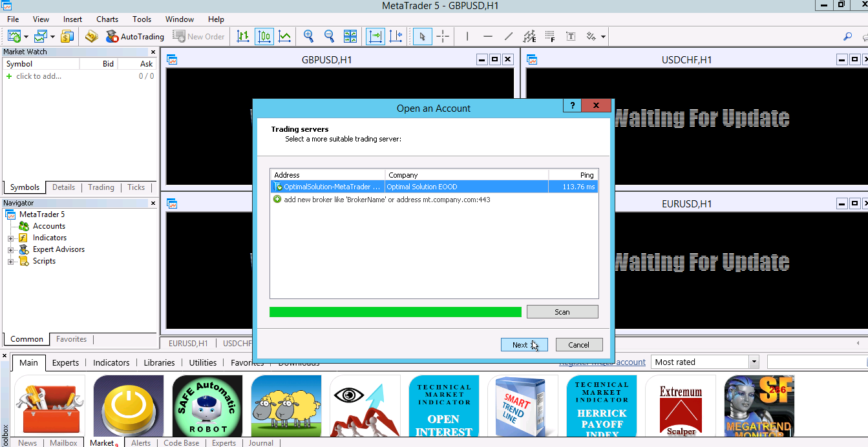Click the Company column header
868x447 pixels.
pos(467,175)
